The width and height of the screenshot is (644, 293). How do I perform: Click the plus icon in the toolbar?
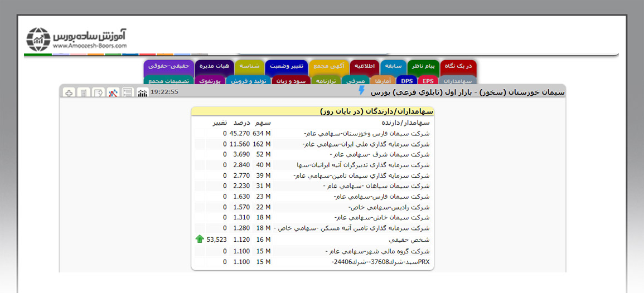(x=69, y=92)
